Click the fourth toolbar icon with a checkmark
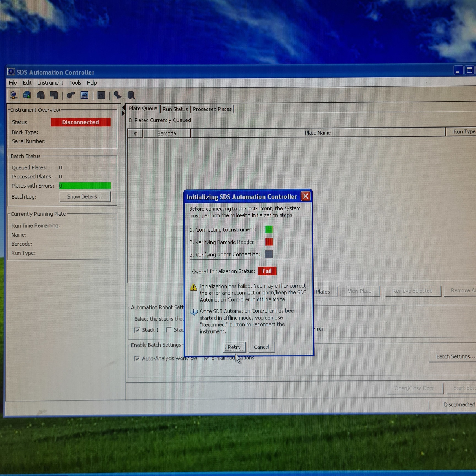Image resolution: width=476 pixels, height=476 pixels. coord(54,95)
